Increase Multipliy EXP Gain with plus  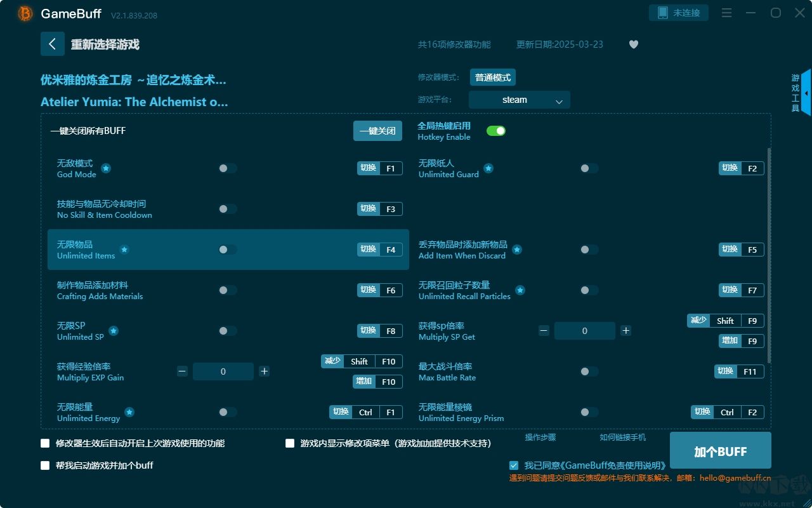[x=264, y=371]
